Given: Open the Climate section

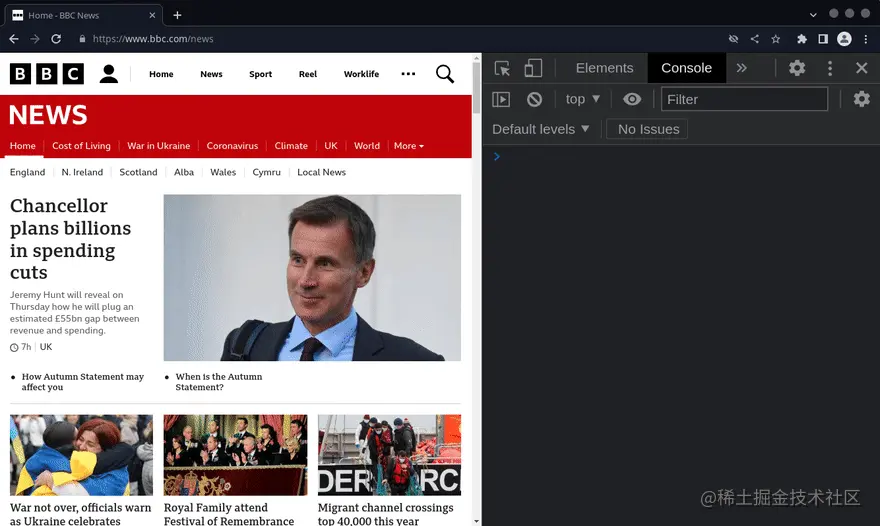Looking at the screenshot, I should [x=291, y=145].
